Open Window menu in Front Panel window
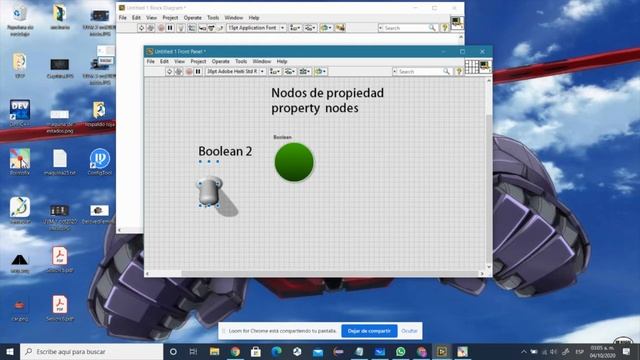640x360 pixels. tap(262, 61)
